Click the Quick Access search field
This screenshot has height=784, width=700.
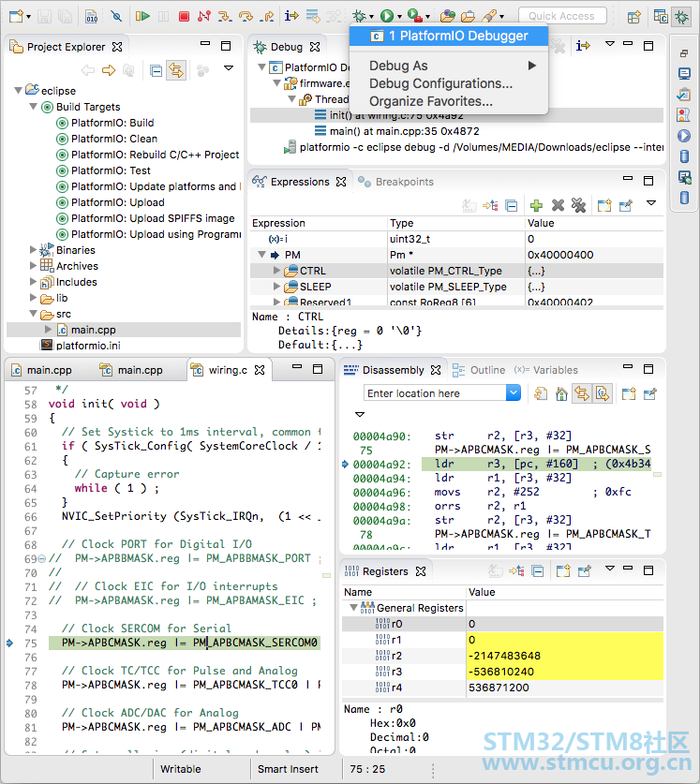561,16
